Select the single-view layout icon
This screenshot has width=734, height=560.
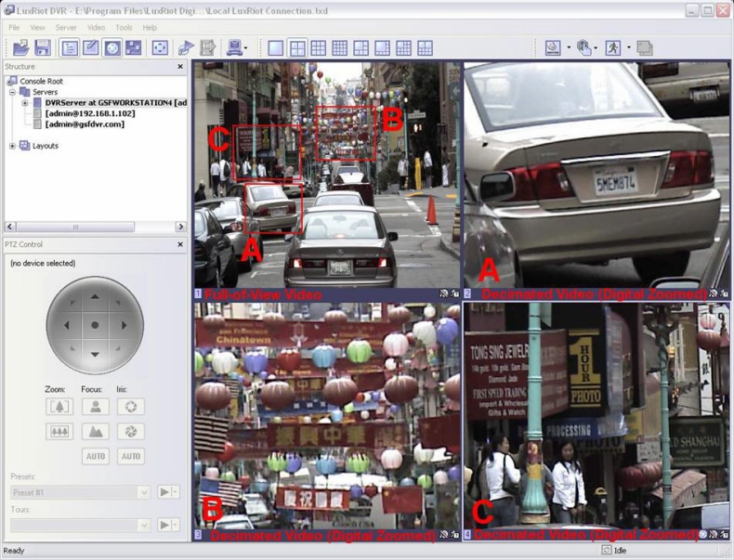pyautogui.click(x=276, y=47)
